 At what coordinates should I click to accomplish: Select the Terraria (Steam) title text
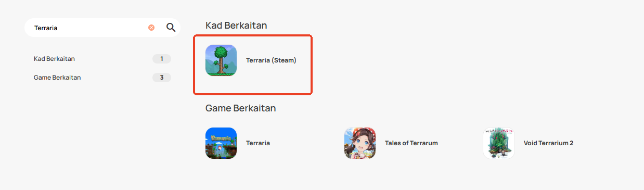click(x=271, y=60)
